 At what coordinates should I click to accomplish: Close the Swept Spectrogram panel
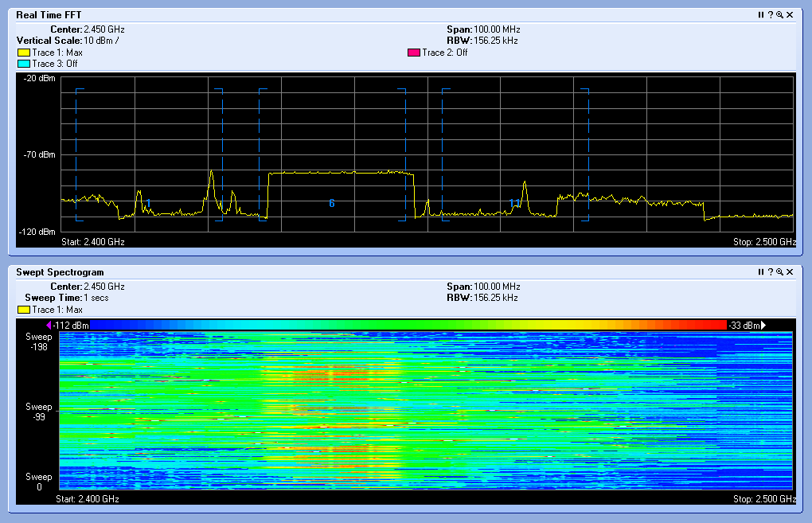pyautogui.click(x=790, y=272)
